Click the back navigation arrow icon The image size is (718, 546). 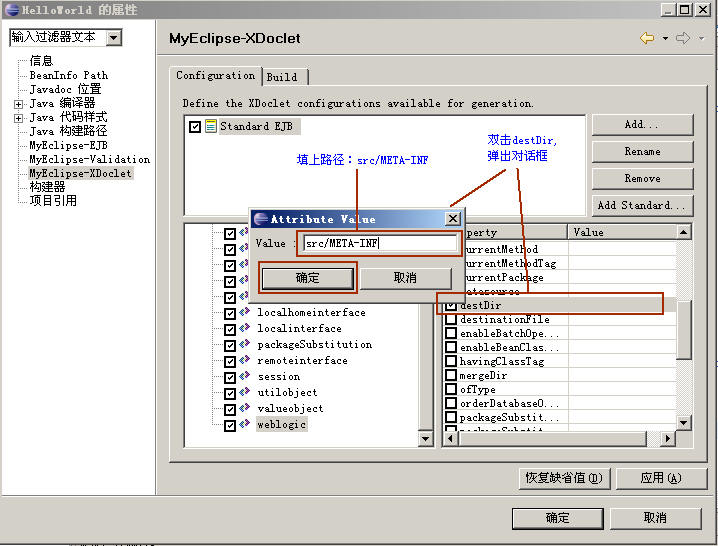pyautogui.click(x=647, y=38)
